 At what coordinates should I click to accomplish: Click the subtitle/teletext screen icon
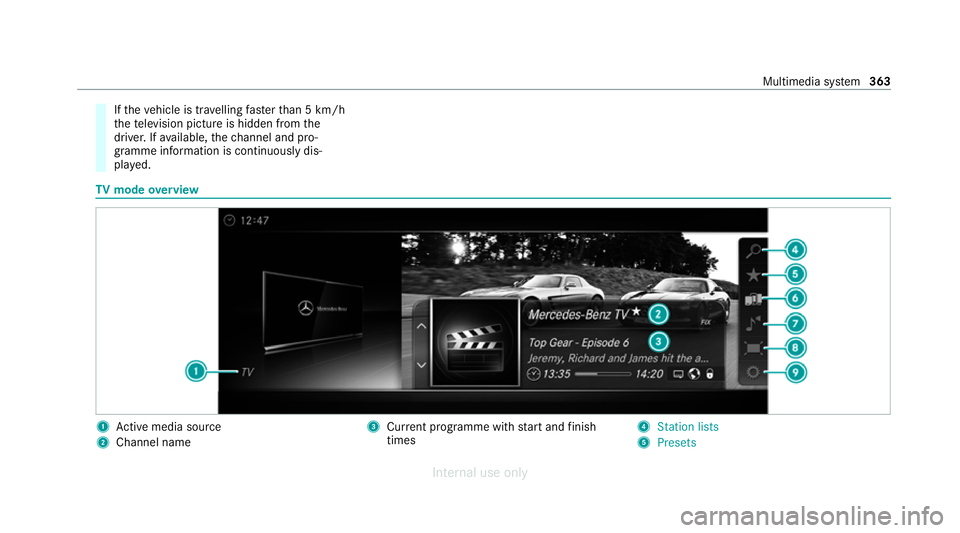coord(678,374)
